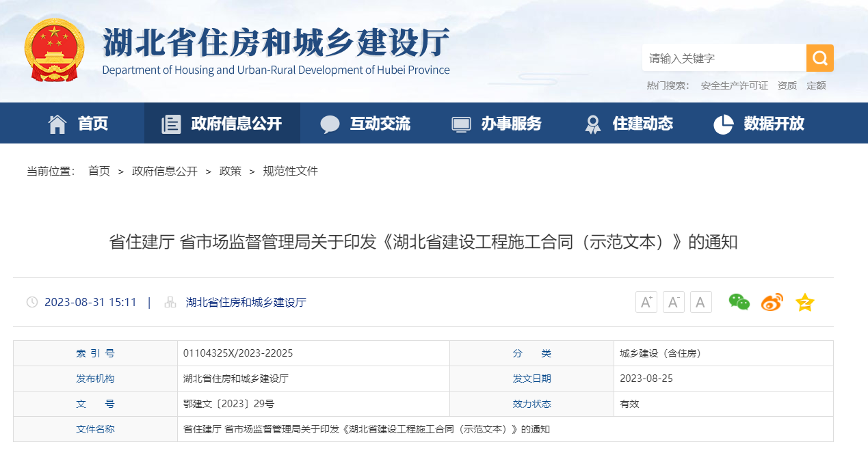Open 办事服务 navigation tab
The image size is (868, 453).
(x=512, y=124)
